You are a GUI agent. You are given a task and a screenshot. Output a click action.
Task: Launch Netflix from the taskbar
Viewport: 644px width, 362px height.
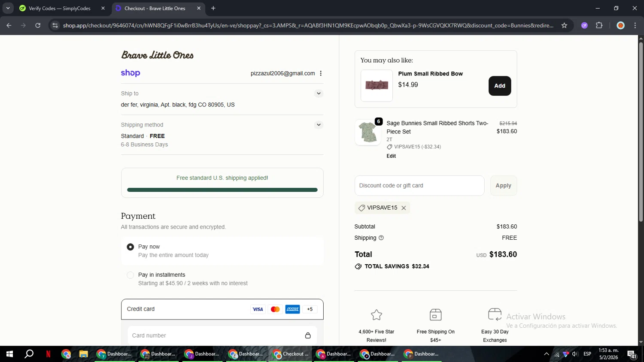(48, 354)
